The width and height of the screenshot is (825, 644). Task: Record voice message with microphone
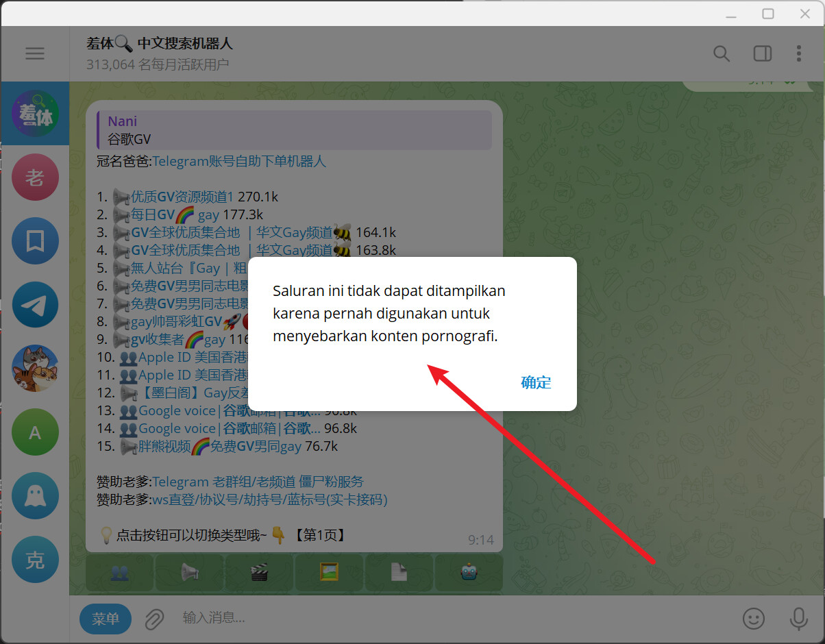(x=798, y=619)
